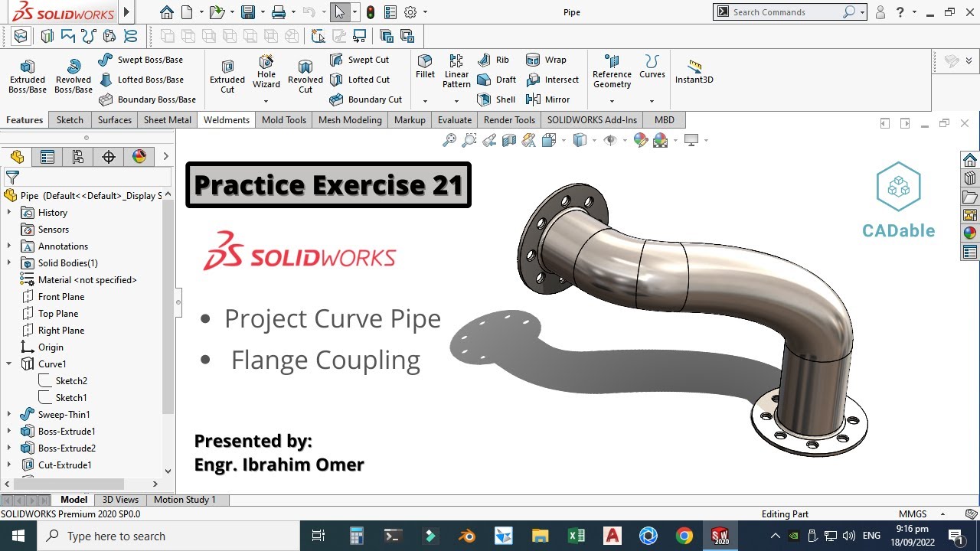Viewport: 980px width, 551px height.
Task: Open the Motion Study 1 tab
Action: (x=185, y=500)
